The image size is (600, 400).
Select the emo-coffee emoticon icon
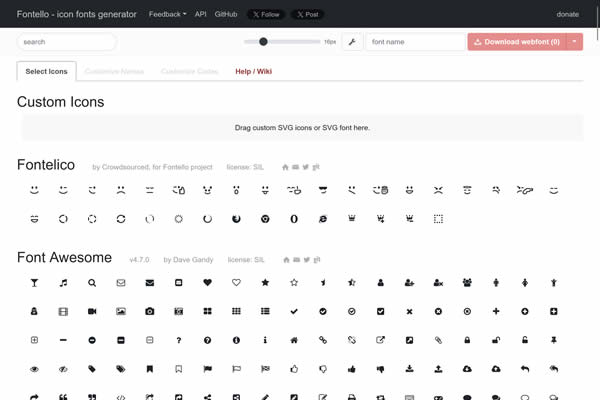coord(294,190)
